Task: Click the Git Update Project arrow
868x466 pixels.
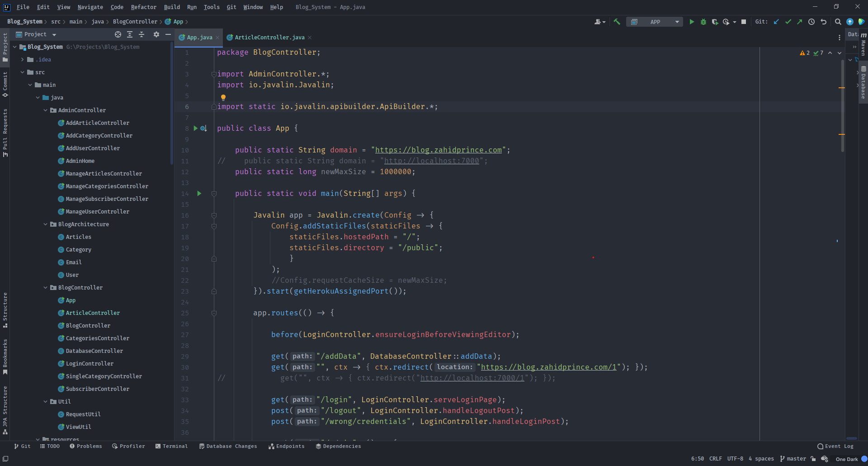Action: click(x=776, y=22)
